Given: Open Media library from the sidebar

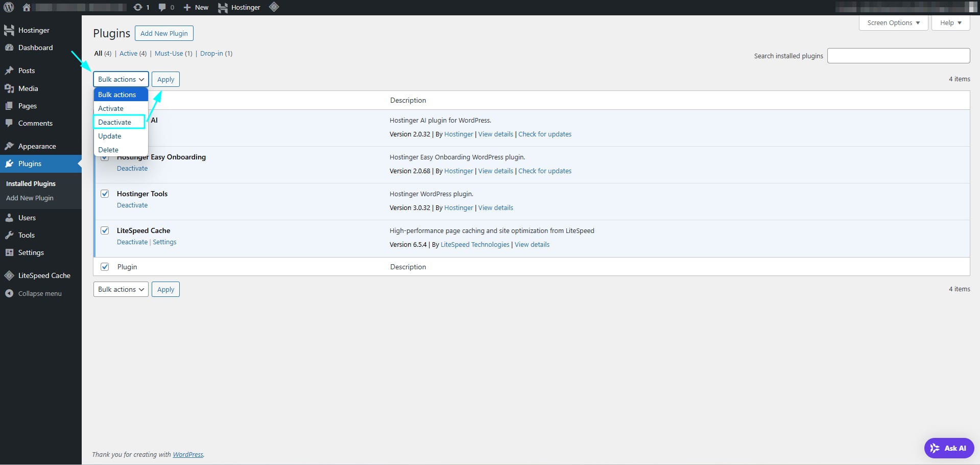Looking at the screenshot, I should coord(28,88).
